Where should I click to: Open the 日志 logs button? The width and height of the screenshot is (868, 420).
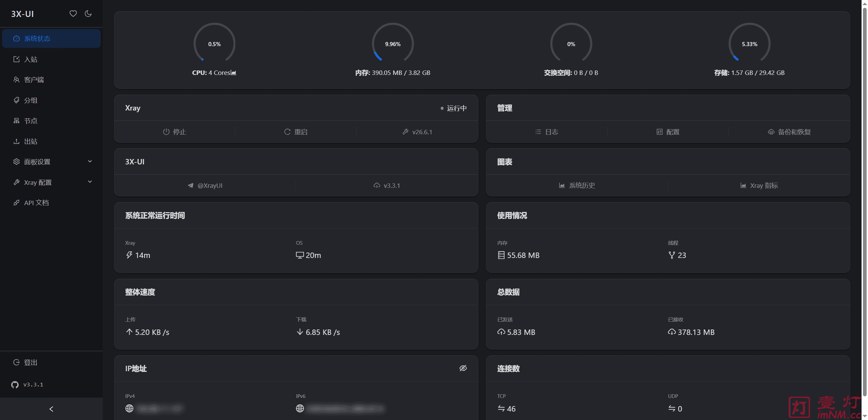547,132
